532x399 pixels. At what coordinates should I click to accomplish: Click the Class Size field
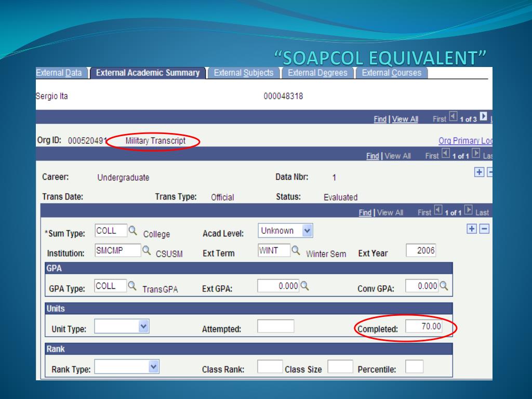(x=340, y=367)
